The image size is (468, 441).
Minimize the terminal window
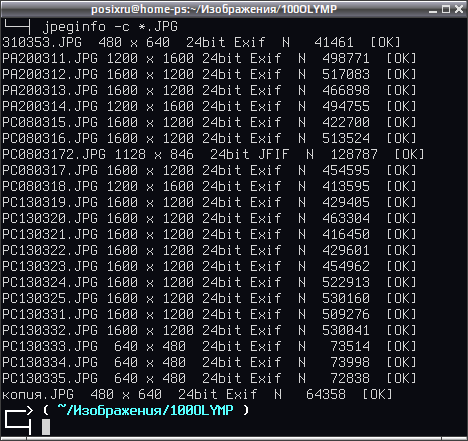433,10
